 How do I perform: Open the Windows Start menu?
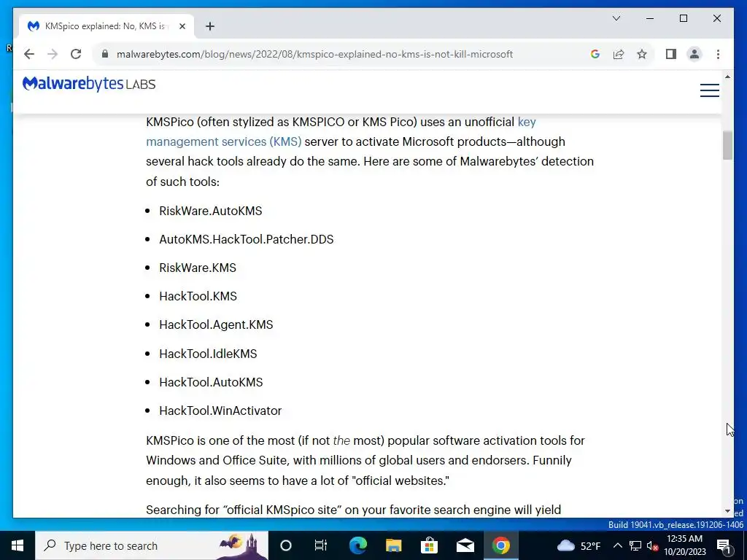18,545
